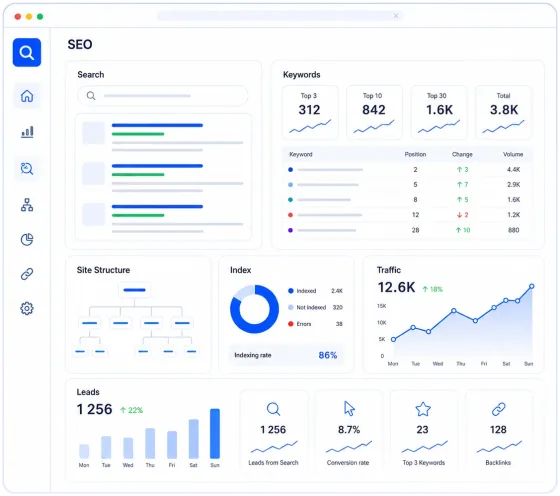Click the Errors legend entry
This screenshot has width=560, height=496.
click(x=315, y=324)
